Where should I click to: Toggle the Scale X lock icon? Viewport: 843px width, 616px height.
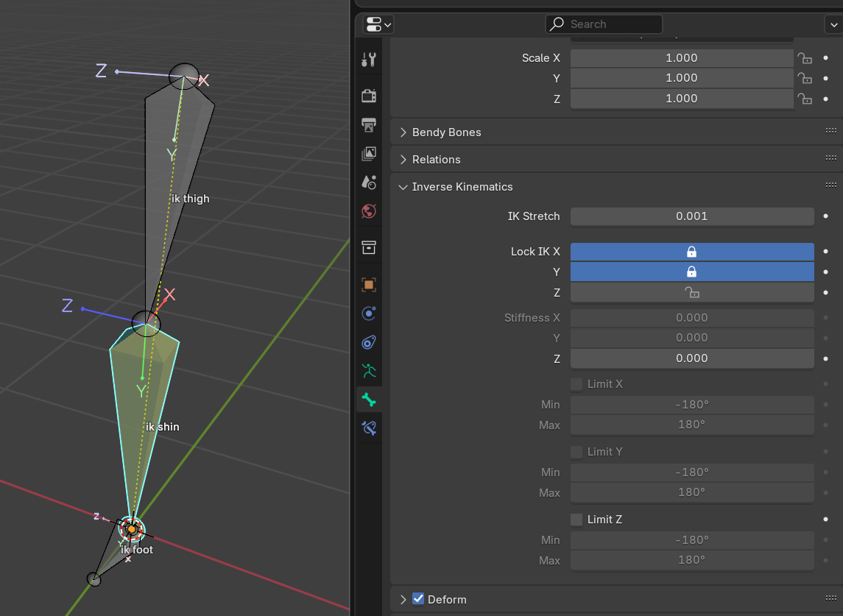point(805,58)
